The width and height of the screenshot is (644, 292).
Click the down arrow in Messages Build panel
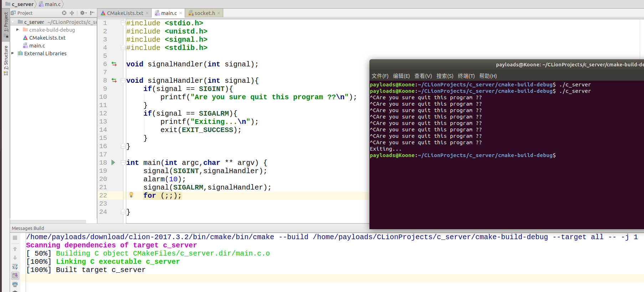click(x=15, y=258)
